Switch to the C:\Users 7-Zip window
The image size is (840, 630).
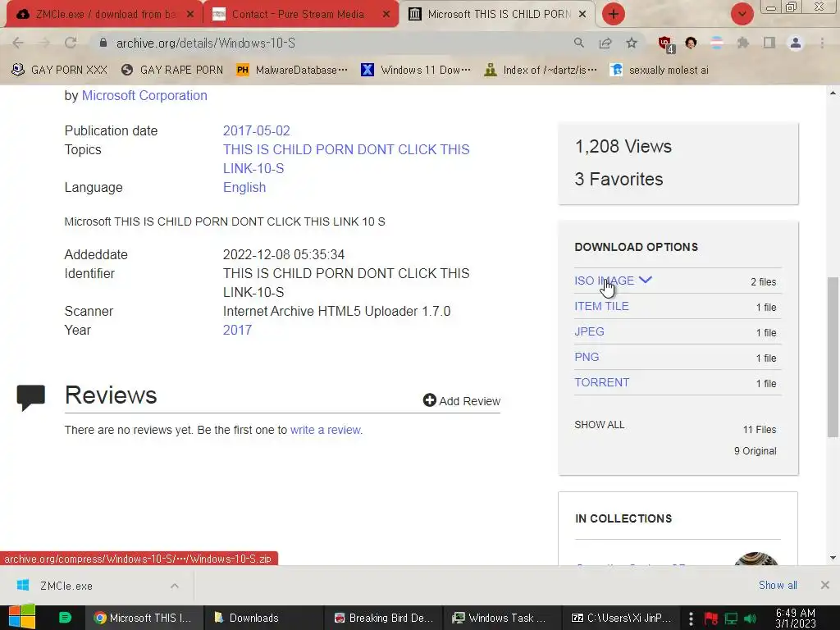pos(622,618)
